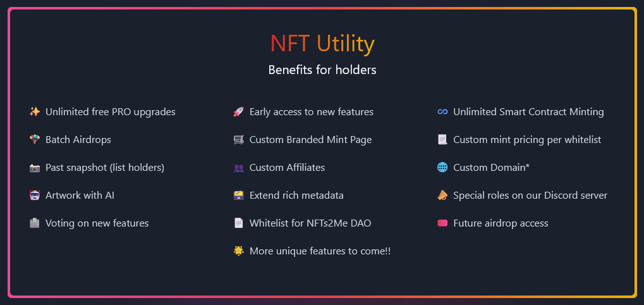This screenshot has height=305, width=644.
Task: Click the camera icon for Past snapshot
Action: [35, 168]
